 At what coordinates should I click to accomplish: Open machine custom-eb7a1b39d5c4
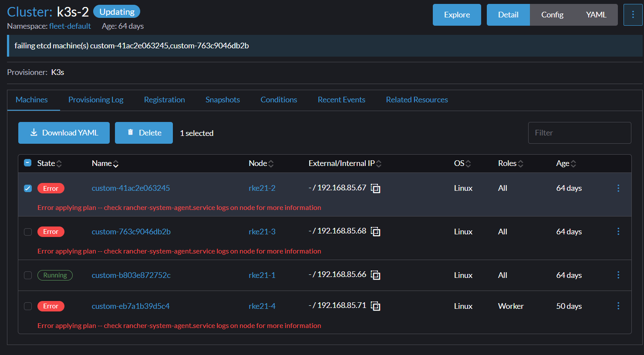pyautogui.click(x=131, y=306)
